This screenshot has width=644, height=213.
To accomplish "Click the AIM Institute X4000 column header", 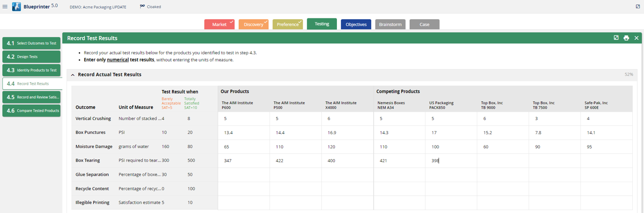I will [341, 105].
